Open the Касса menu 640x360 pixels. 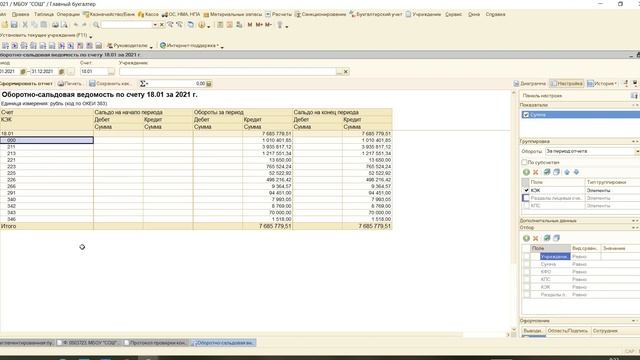tap(149, 14)
